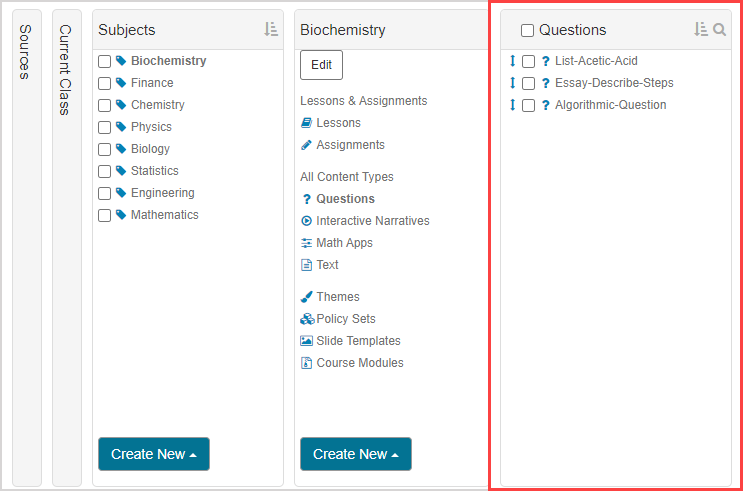Open Create New dropdown under Biochemistry

click(x=355, y=454)
